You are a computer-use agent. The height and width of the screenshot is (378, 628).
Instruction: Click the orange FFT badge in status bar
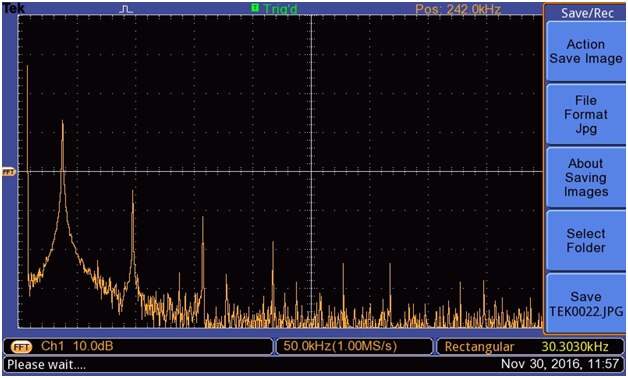tap(20, 347)
